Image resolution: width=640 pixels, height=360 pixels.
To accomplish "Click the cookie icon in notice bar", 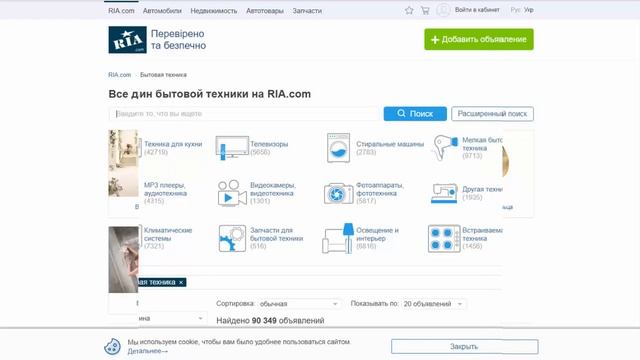I will [x=112, y=347].
